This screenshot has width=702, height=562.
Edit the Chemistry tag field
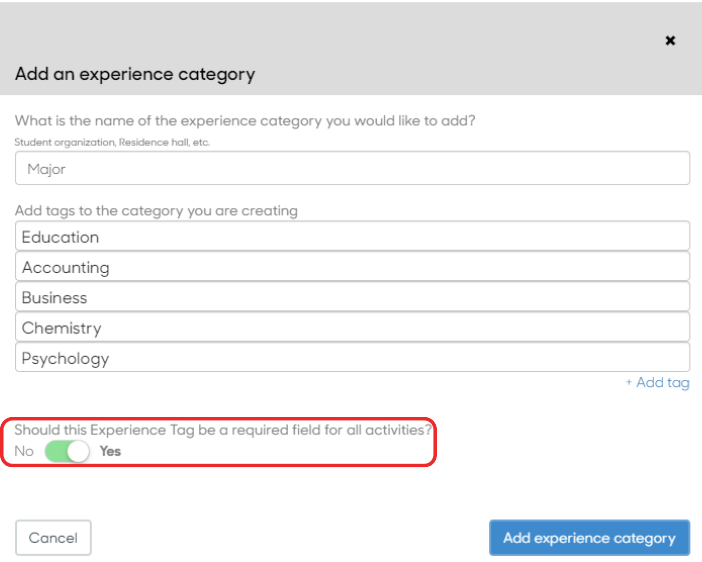tap(352, 327)
